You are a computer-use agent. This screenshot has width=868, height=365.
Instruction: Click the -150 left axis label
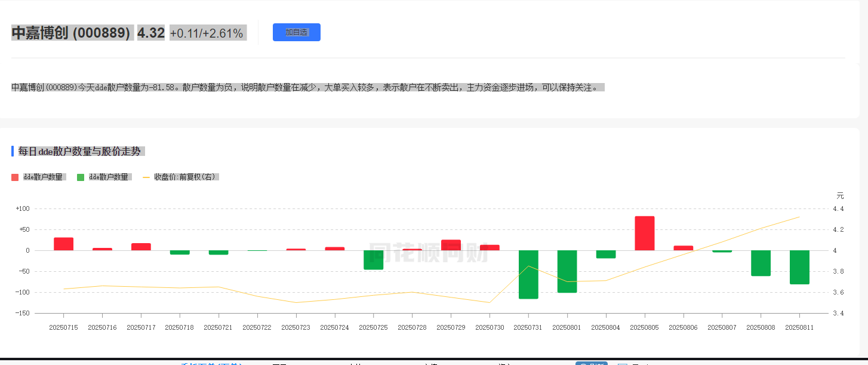tap(23, 313)
